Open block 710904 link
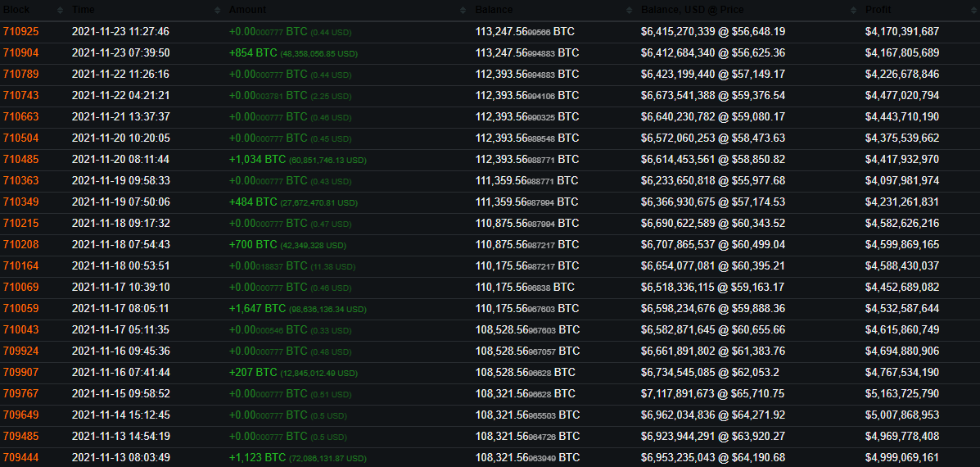 20,53
